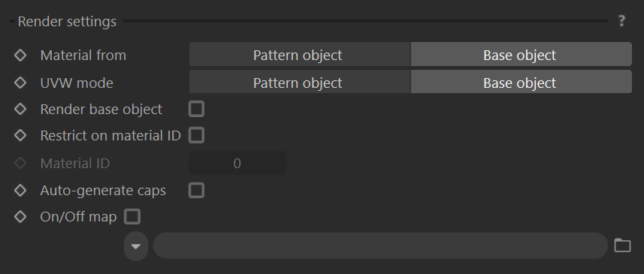Viewport: 644px width, 274px height.
Task: Click the keyframe diamond beside Render base object
Action: coord(20,109)
